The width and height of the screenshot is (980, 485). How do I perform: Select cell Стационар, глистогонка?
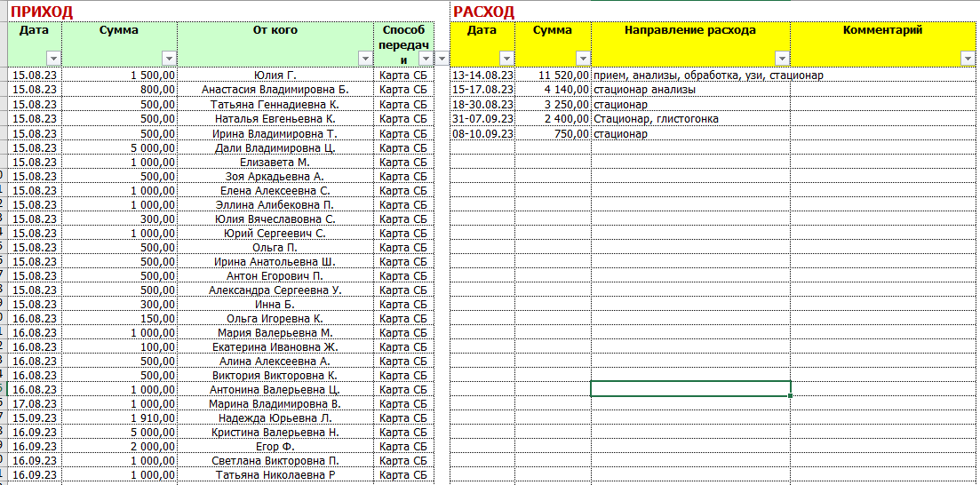(690, 118)
